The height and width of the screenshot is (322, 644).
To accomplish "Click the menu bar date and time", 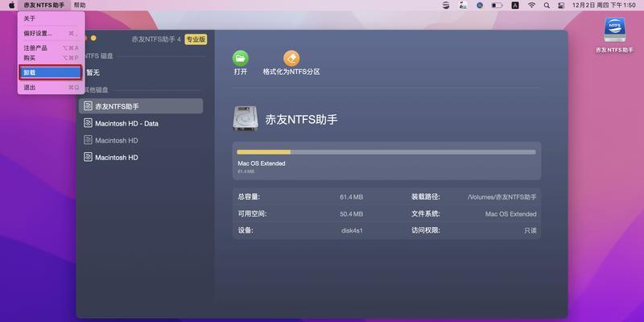I will [603, 6].
